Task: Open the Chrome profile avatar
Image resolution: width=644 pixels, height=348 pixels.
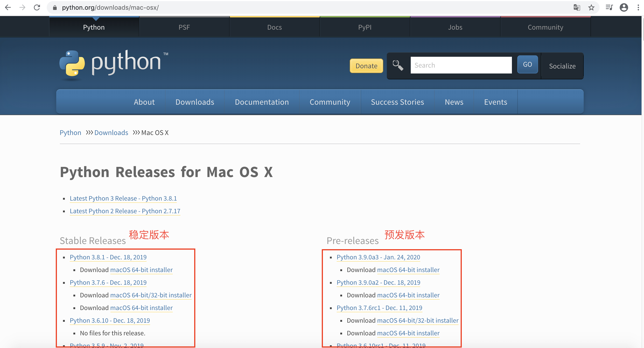Action: click(x=624, y=7)
